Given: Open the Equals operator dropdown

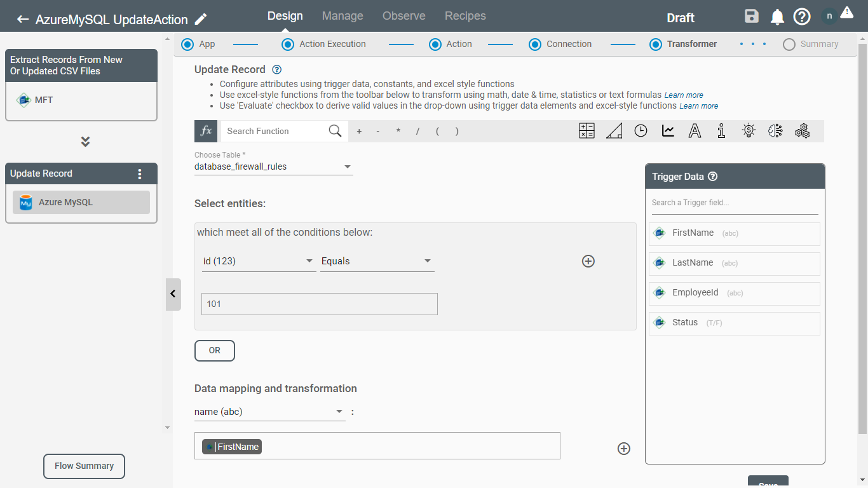Looking at the screenshot, I should pos(377,261).
